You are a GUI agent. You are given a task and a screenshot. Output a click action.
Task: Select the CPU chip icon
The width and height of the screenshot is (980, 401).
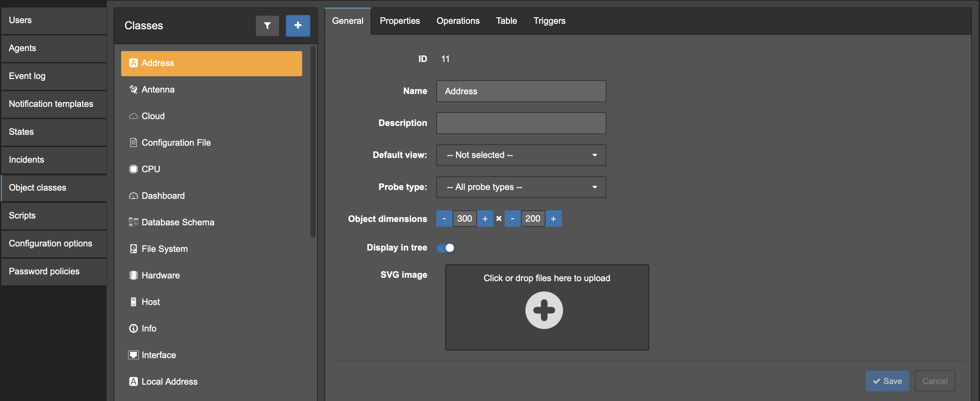pyautogui.click(x=133, y=169)
